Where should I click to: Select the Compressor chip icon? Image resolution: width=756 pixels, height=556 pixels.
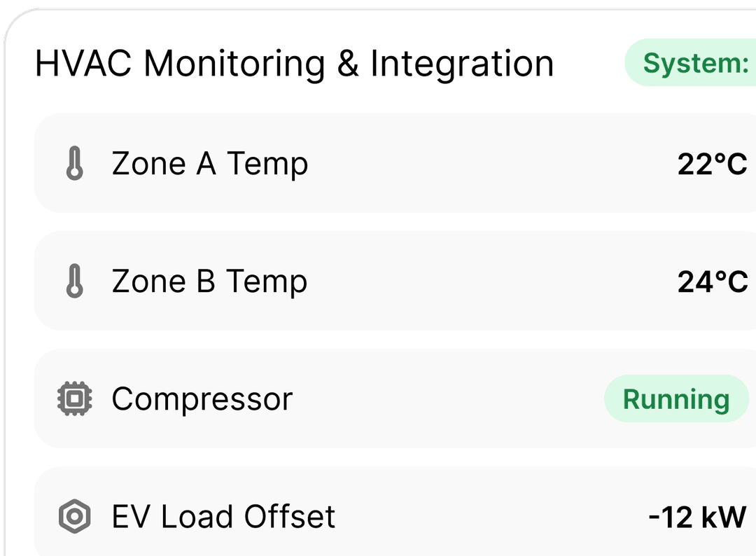(x=75, y=399)
